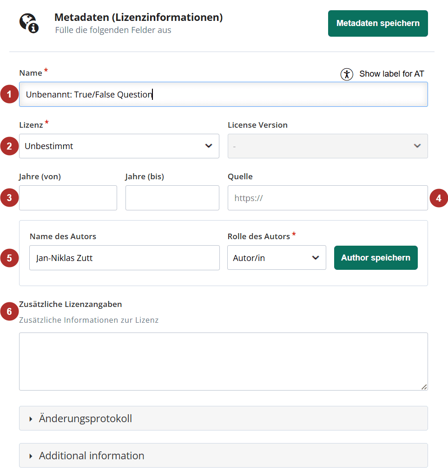448x476 pixels.
Task: Click the Quelle https:// field
Action: tap(328, 198)
